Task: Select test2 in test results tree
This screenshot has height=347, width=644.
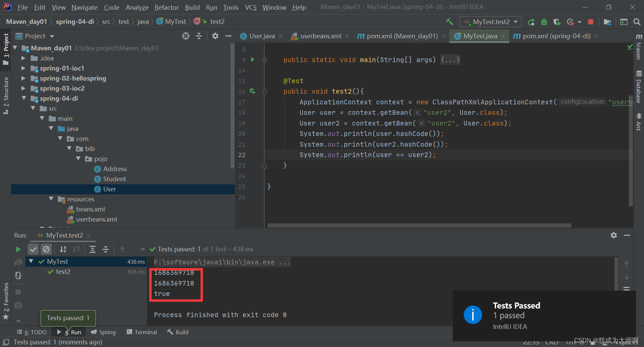Action: pyautogui.click(x=63, y=271)
